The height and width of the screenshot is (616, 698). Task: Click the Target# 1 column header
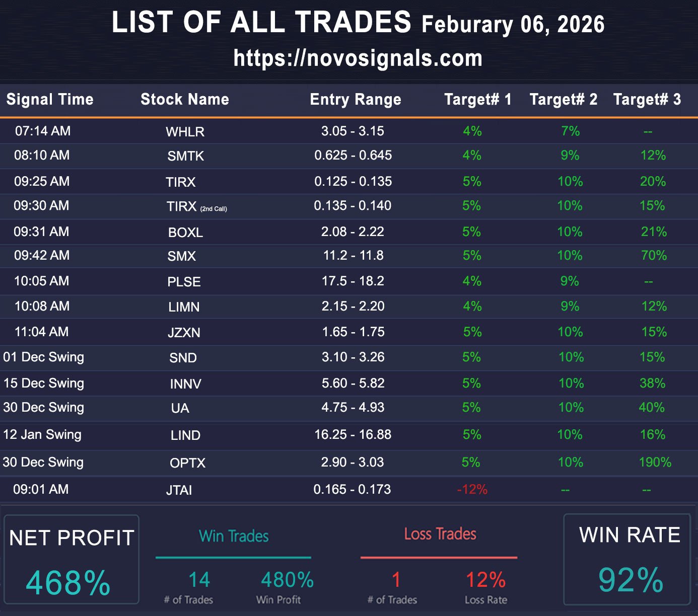coord(477,99)
